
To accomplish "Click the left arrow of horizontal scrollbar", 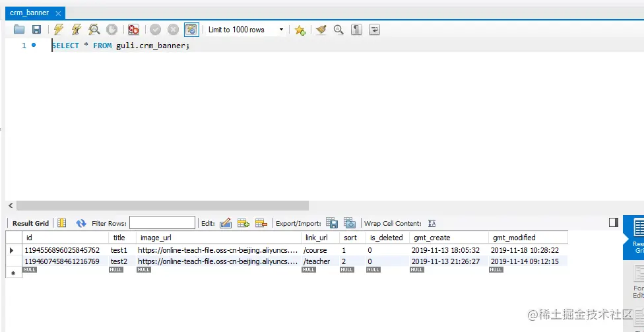I will point(11,205).
